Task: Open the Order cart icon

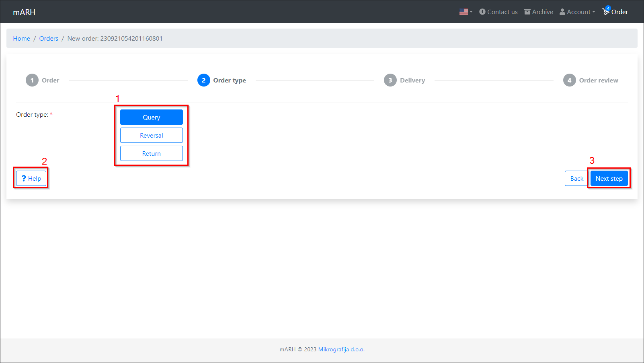Action: tap(606, 12)
